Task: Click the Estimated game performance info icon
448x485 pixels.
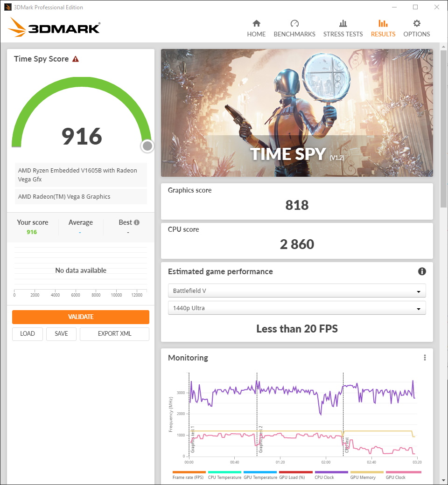Action: (422, 271)
